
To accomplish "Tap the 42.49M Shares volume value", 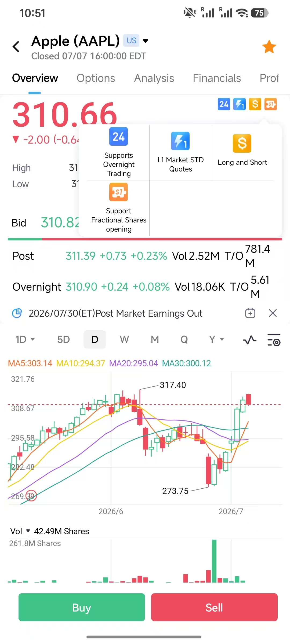I will (61, 531).
